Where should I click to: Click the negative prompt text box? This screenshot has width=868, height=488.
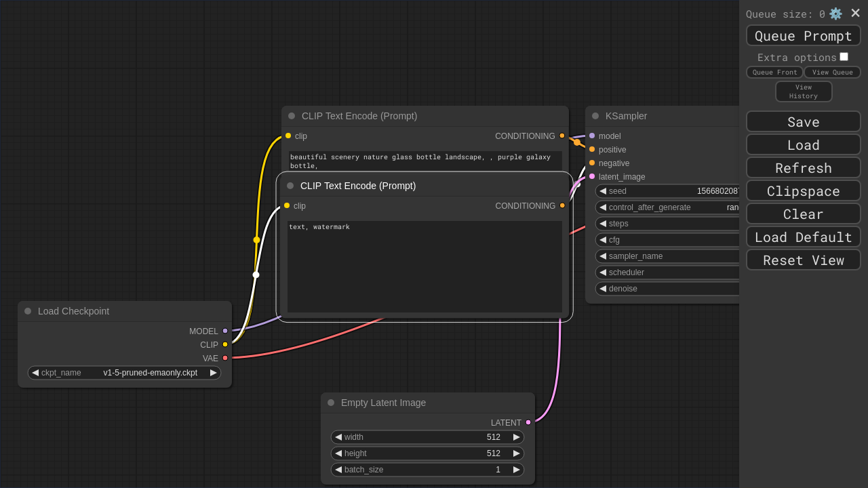point(425,266)
